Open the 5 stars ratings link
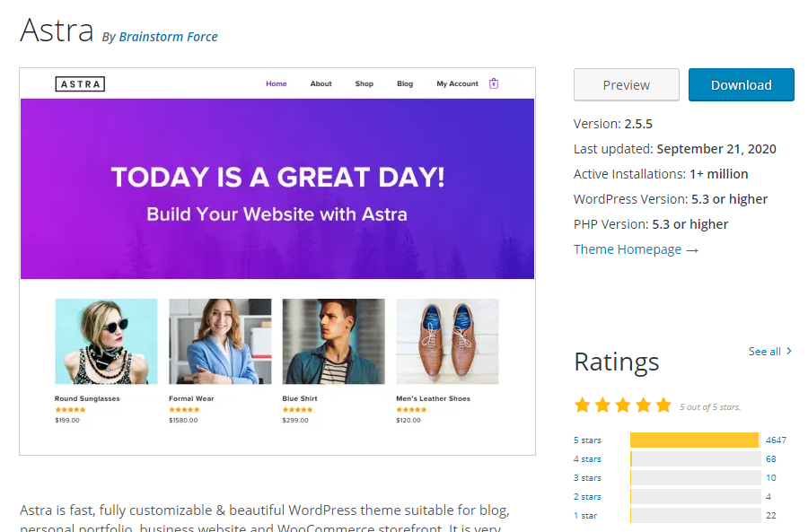The width and height of the screenshot is (808, 532). pos(587,440)
